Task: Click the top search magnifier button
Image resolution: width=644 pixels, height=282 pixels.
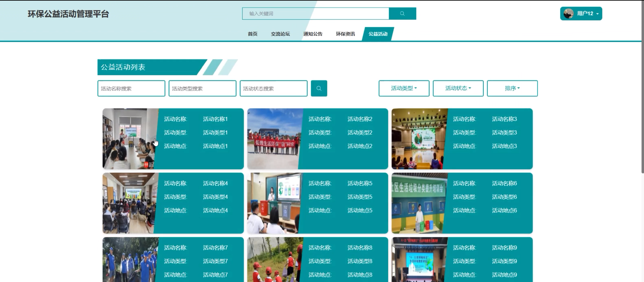Action: [402, 14]
